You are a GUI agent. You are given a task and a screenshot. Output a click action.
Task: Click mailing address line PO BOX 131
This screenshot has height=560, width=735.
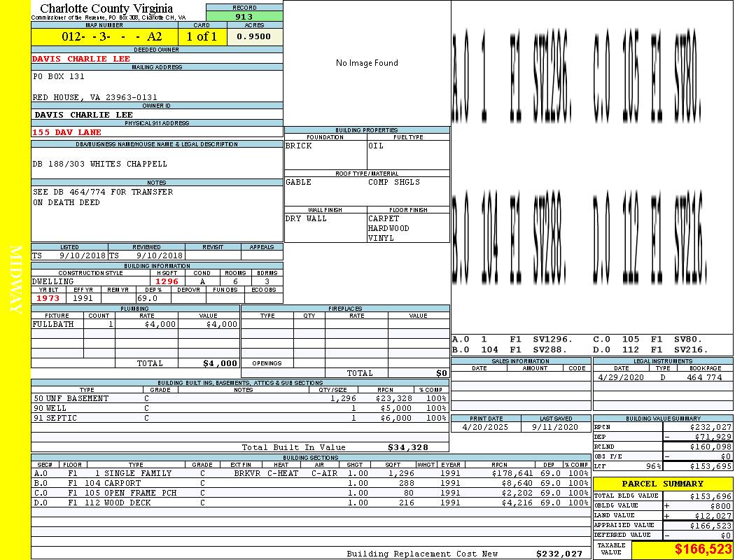tap(59, 76)
